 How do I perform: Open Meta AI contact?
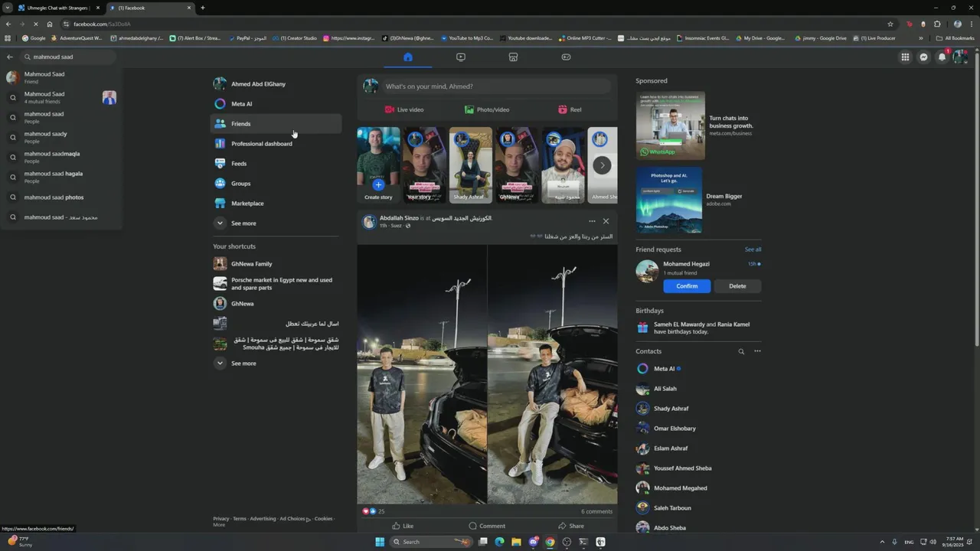point(698,369)
